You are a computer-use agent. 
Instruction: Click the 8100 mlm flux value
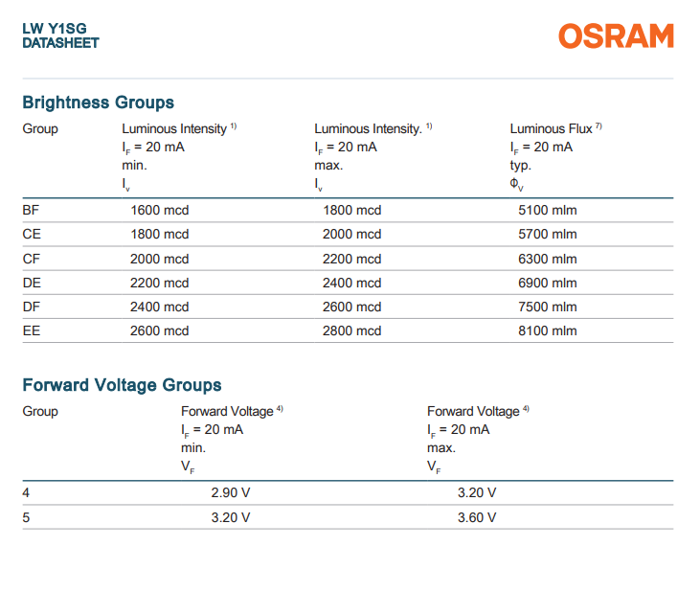[x=548, y=331]
